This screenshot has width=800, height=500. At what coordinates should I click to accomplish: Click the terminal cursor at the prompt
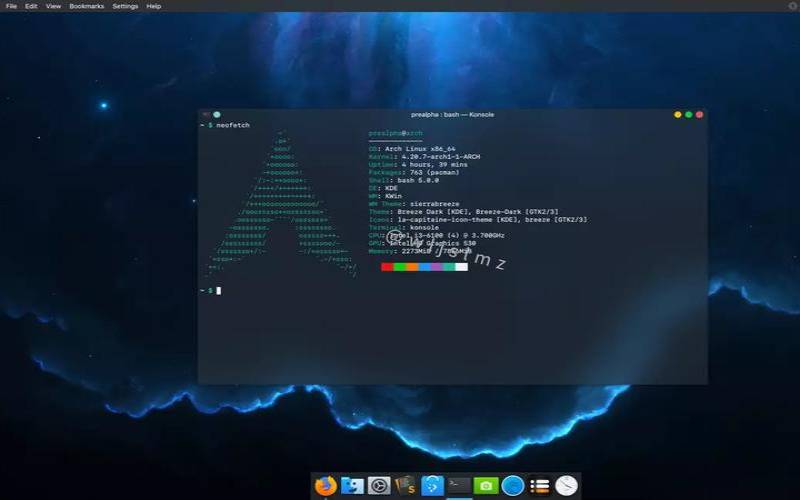(218, 290)
